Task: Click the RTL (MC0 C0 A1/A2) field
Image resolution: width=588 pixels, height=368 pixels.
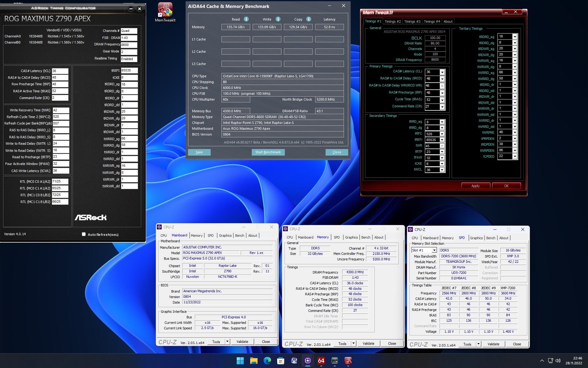Action: pos(60,182)
